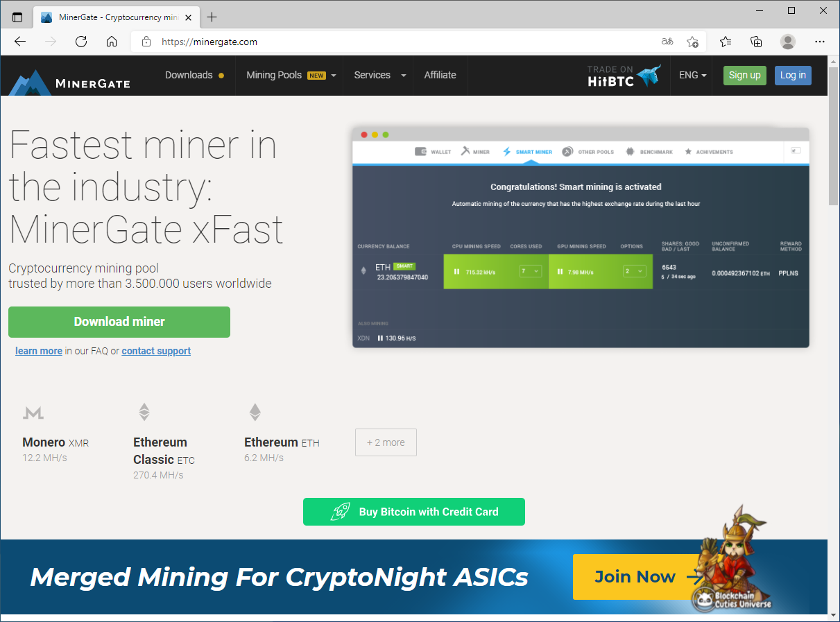The width and height of the screenshot is (840, 622).
Task: Add page to favorites star icon
Action: pyautogui.click(x=692, y=42)
